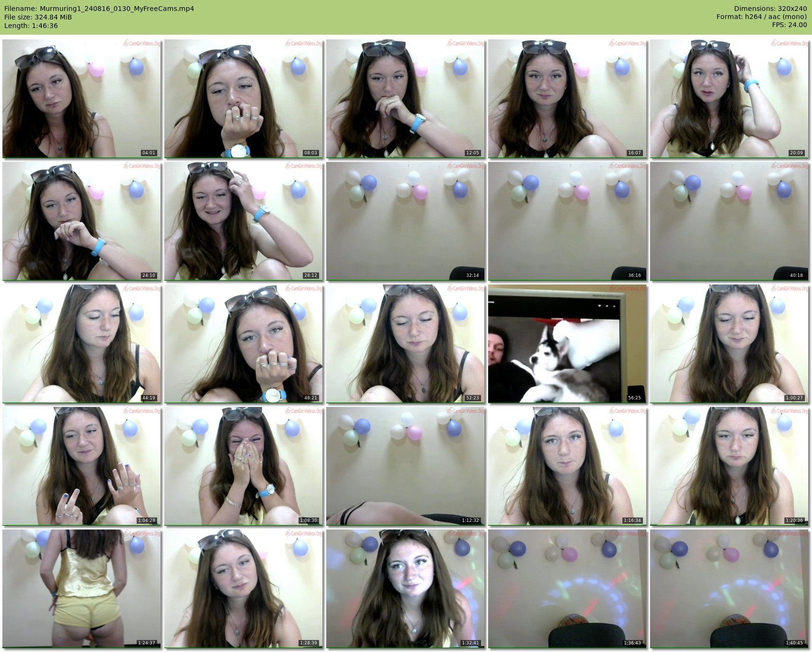Click the "Format: h264 / aac (mono)" text
Image resolution: width=812 pixels, height=652 pixels.
tap(762, 17)
